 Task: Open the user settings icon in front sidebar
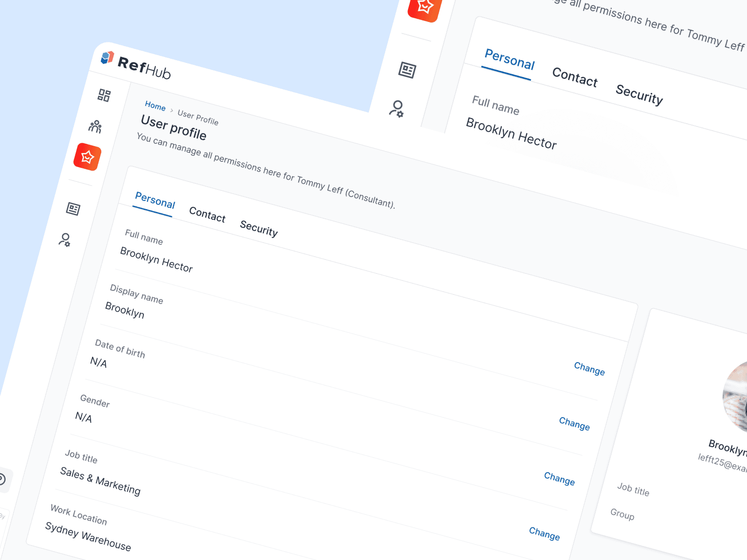pos(65,240)
